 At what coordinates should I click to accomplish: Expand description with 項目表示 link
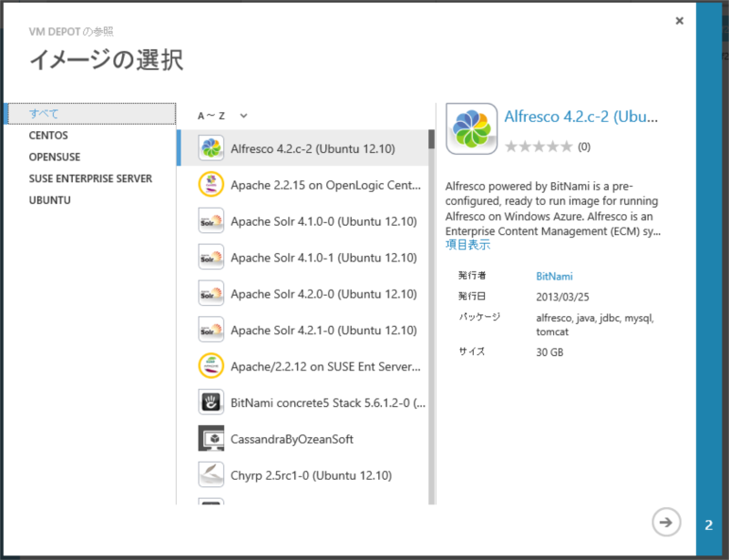pos(467,245)
